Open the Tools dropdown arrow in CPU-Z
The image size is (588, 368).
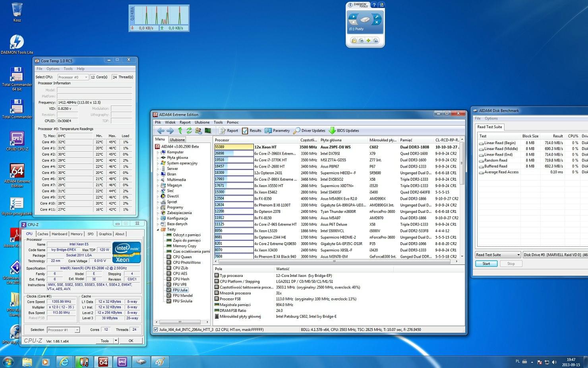116,341
